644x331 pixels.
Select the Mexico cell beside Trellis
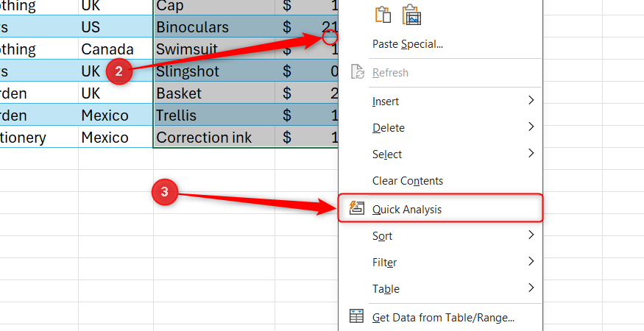(x=116, y=115)
